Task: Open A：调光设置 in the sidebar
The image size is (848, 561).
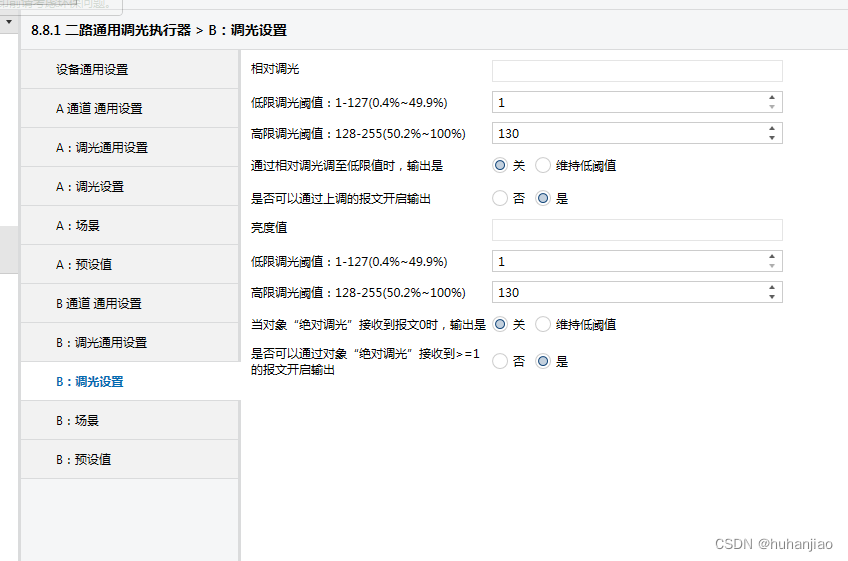Action: pos(90,187)
